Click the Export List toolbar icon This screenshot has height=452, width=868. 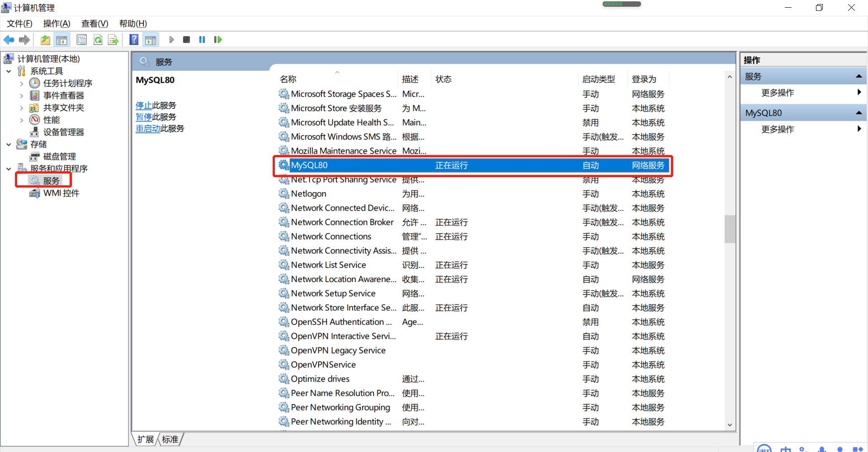click(113, 40)
